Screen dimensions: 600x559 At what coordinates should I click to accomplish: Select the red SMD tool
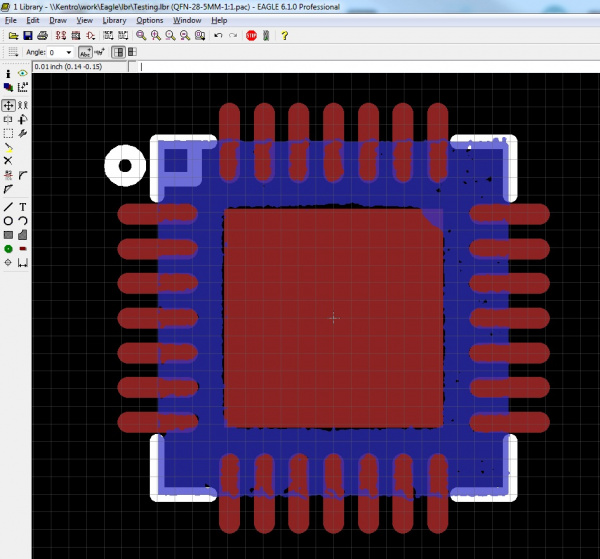tap(23, 249)
